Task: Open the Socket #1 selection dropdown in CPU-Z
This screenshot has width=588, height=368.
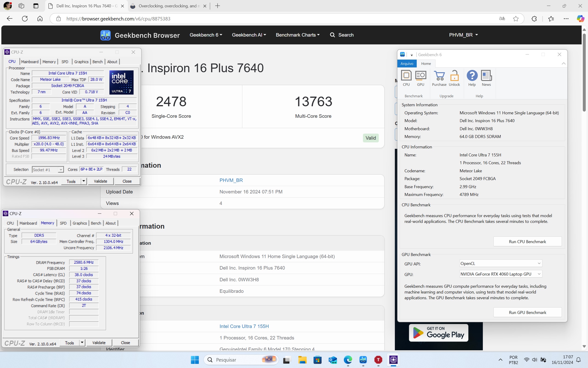Action: click(48, 170)
